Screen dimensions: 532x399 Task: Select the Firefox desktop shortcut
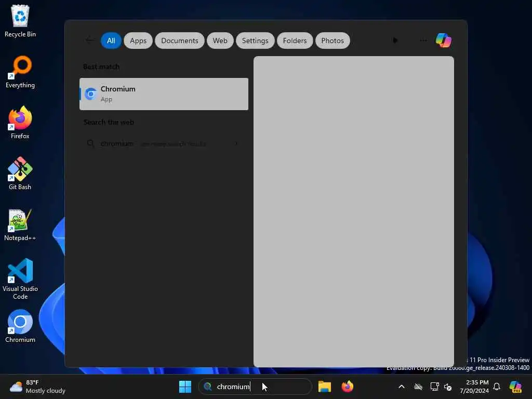tap(20, 123)
